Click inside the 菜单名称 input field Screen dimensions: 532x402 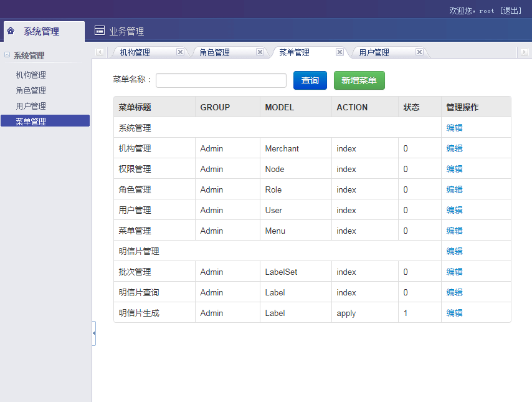pos(221,80)
